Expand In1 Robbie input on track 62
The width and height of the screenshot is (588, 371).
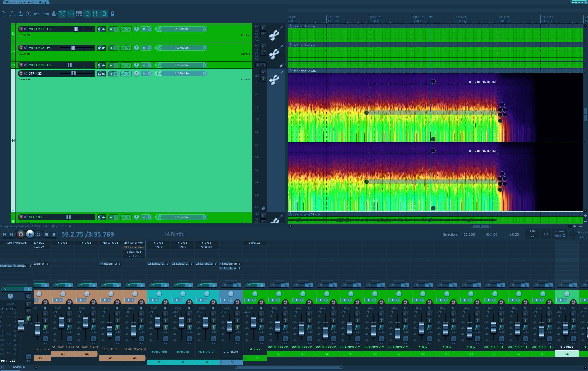(204, 48)
